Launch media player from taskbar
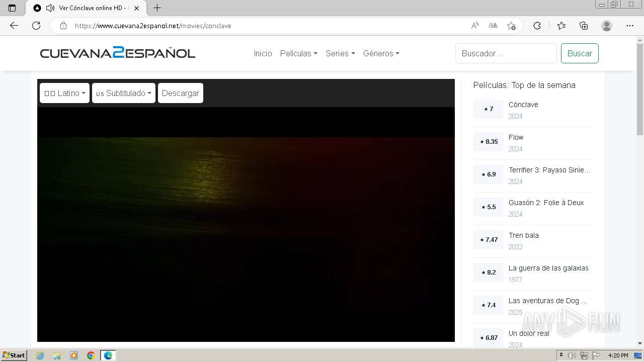 pos(74,355)
